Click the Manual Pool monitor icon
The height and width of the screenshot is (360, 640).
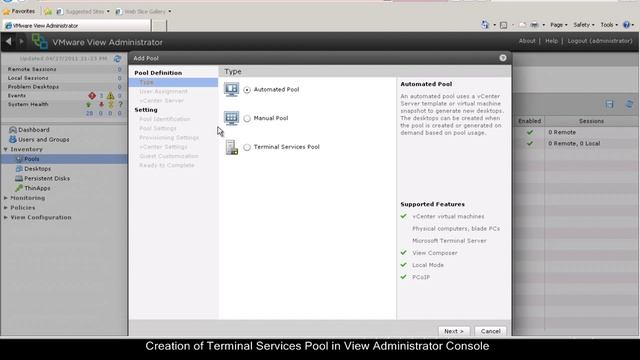coord(231,118)
